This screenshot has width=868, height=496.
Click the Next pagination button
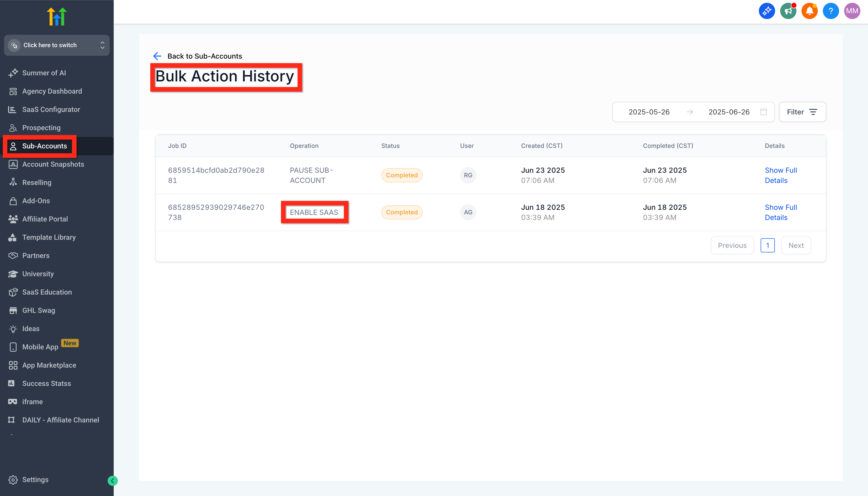tap(796, 245)
